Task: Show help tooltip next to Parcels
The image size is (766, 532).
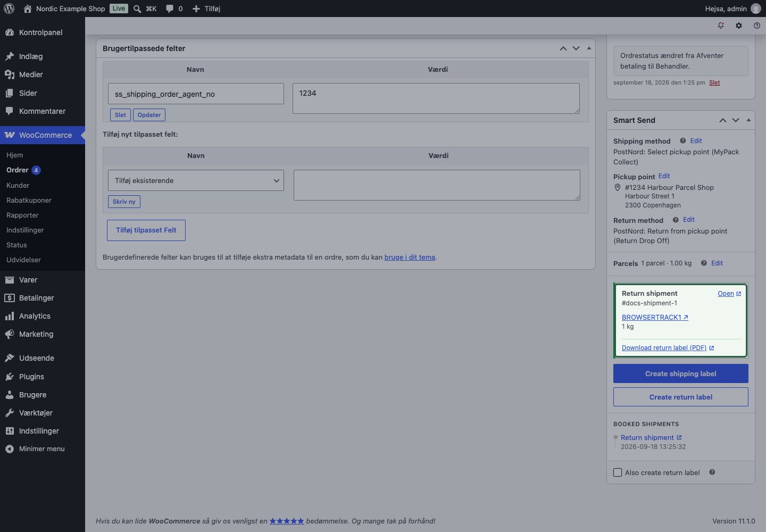Action: click(704, 263)
